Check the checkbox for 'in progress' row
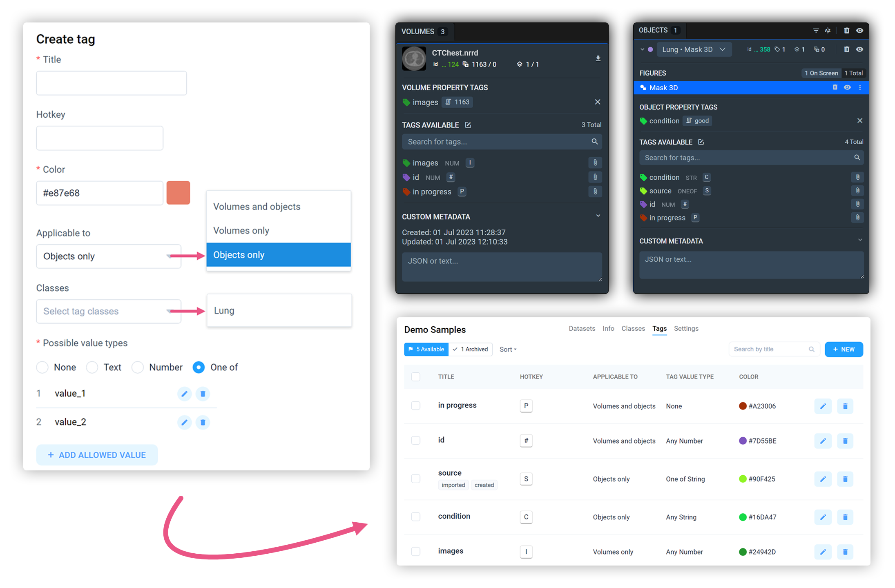 click(x=415, y=405)
